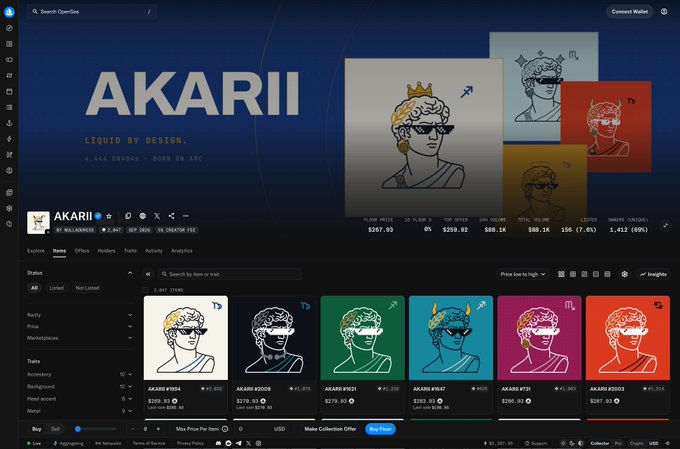The width and height of the screenshot is (680, 449).
Task: Open the more options ellipsis beside AKARII
Action: tap(186, 216)
